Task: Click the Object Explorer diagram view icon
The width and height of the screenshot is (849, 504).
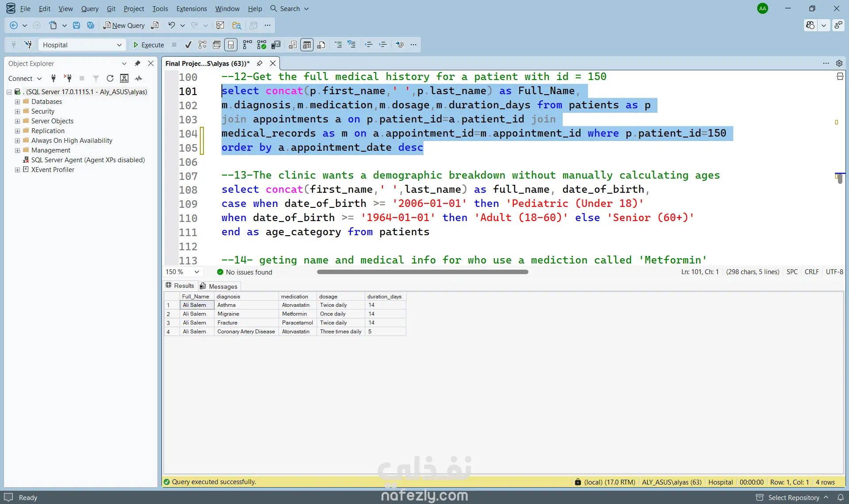Action: [124, 78]
